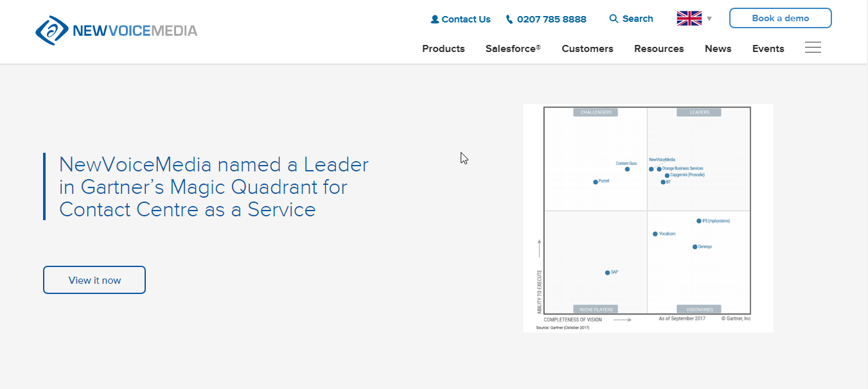
Task: Click the Puzzel dot in the chart
Action: click(x=595, y=182)
